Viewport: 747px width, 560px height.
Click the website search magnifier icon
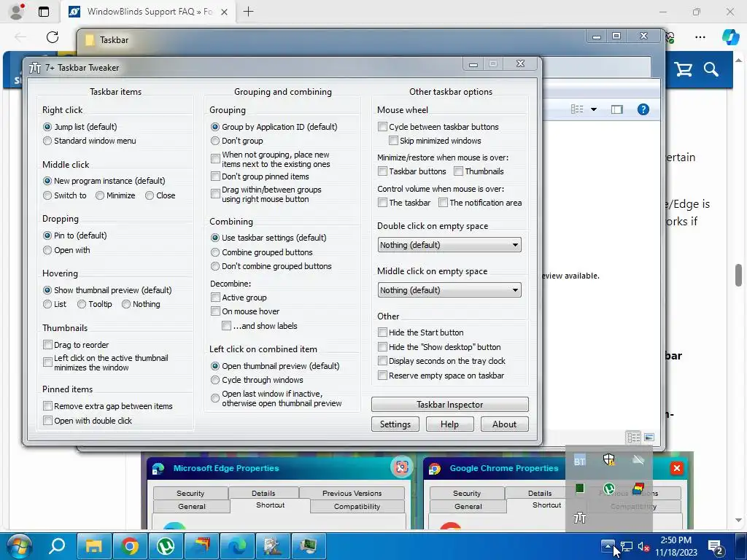[711, 69]
